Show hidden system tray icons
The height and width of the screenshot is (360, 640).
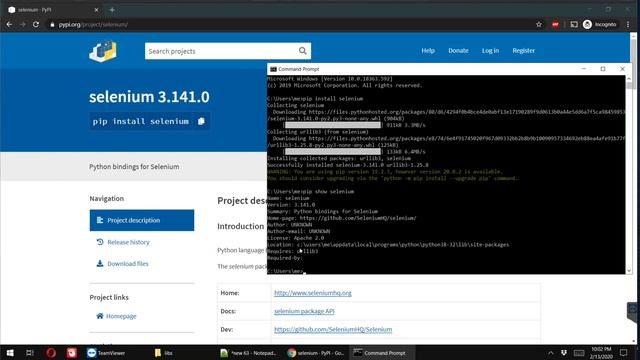[x=551, y=353]
